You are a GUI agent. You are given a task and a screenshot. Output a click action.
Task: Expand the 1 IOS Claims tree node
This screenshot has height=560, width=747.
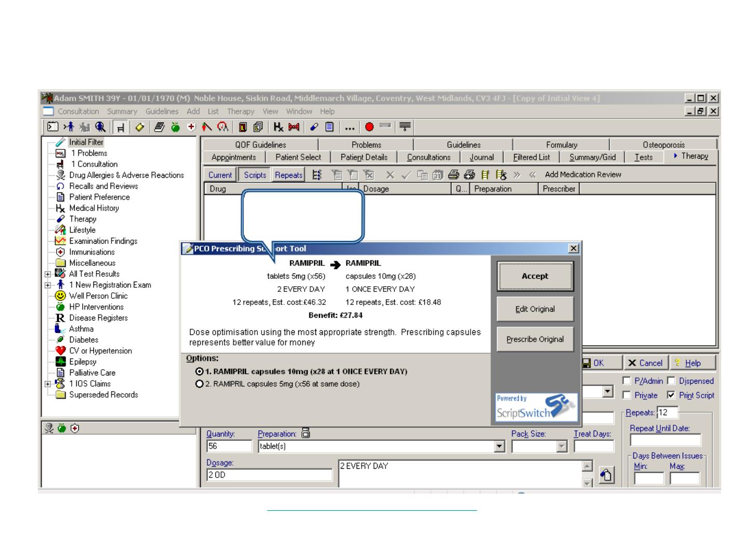point(48,384)
